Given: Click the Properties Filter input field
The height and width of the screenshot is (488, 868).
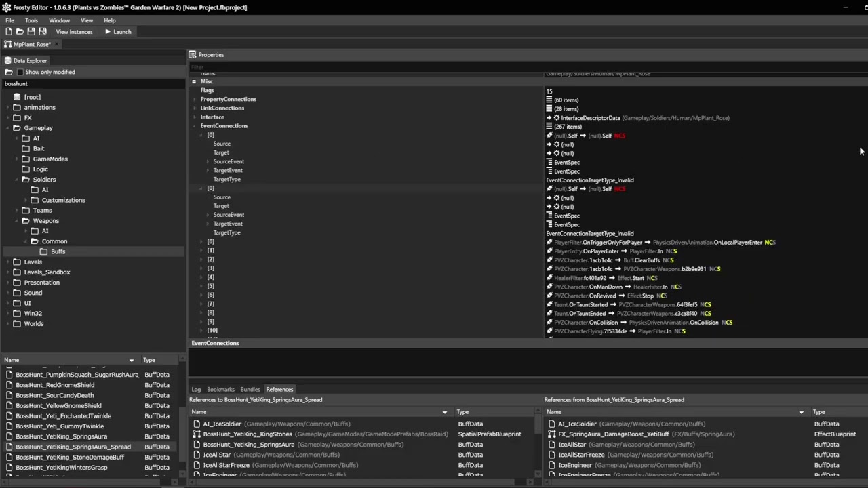Looking at the screenshot, I should click(x=528, y=67).
